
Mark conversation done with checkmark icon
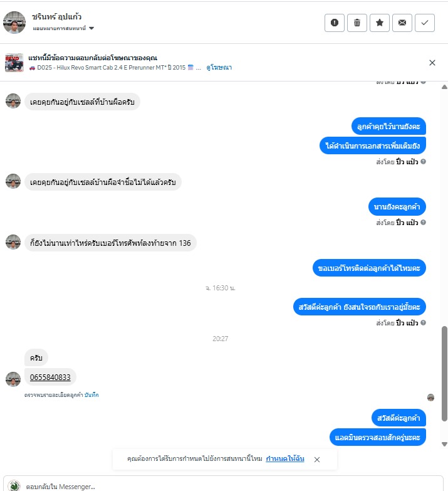425,23
